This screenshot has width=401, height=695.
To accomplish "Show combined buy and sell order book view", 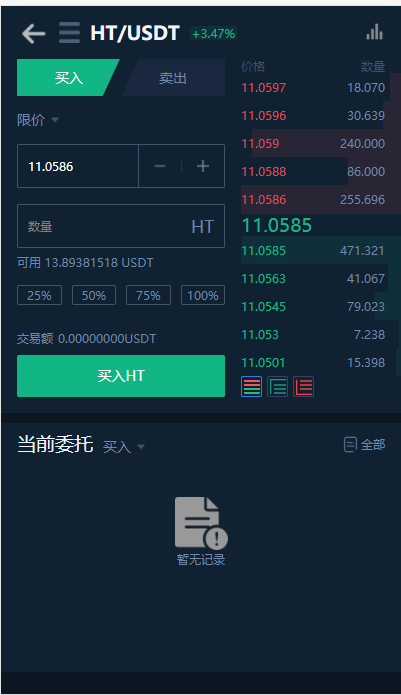I will point(251,387).
